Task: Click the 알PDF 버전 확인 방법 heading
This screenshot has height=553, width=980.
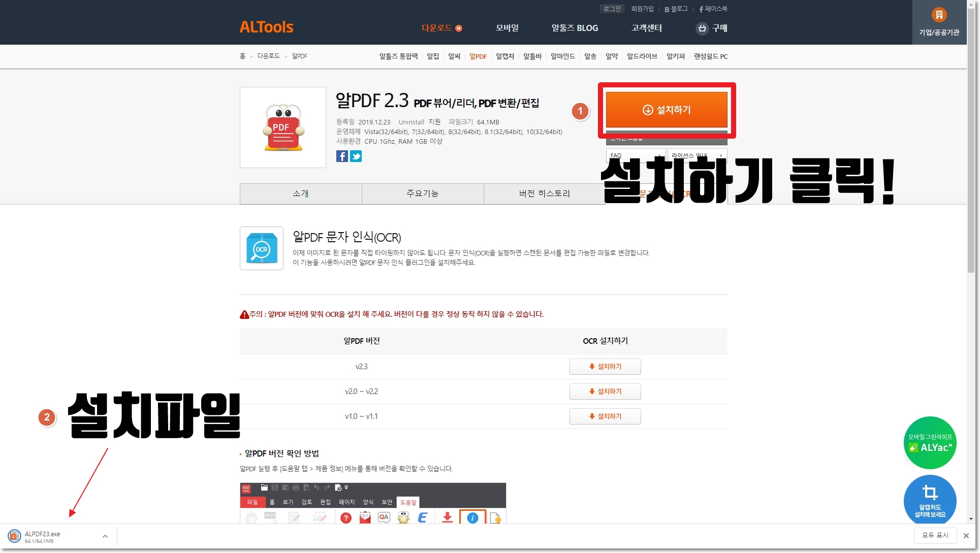Action: (282, 453)
